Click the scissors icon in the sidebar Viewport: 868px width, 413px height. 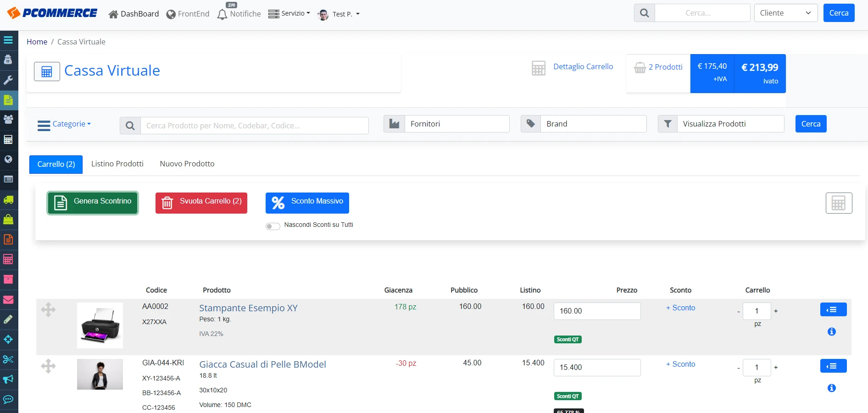click(8, 359)
